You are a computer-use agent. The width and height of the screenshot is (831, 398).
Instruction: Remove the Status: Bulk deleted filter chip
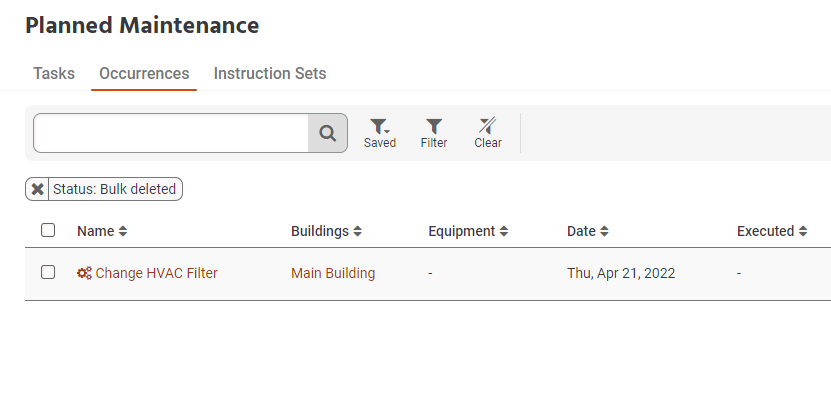tap(37, 189)
